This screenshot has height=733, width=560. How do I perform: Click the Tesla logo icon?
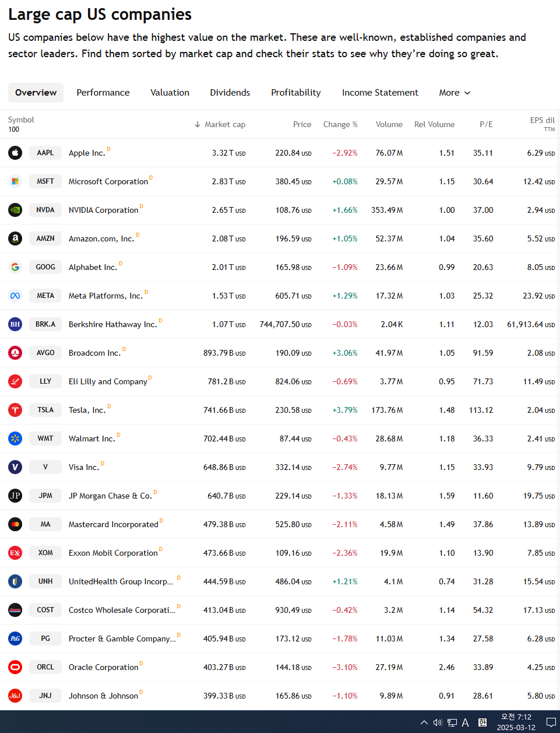tap(15, 410)
